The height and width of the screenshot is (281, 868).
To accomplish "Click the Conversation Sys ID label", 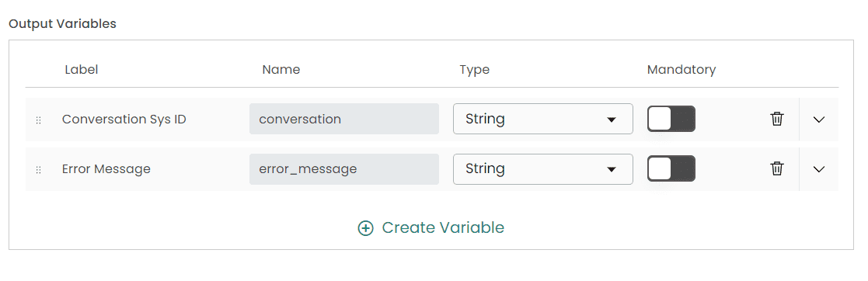I will point(124,120).
